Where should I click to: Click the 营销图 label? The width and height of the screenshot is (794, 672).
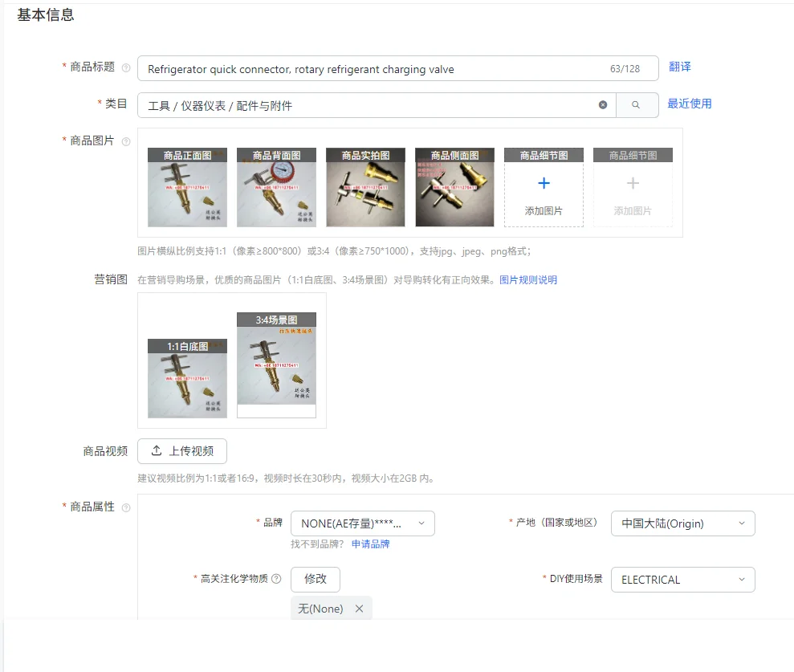111,279
